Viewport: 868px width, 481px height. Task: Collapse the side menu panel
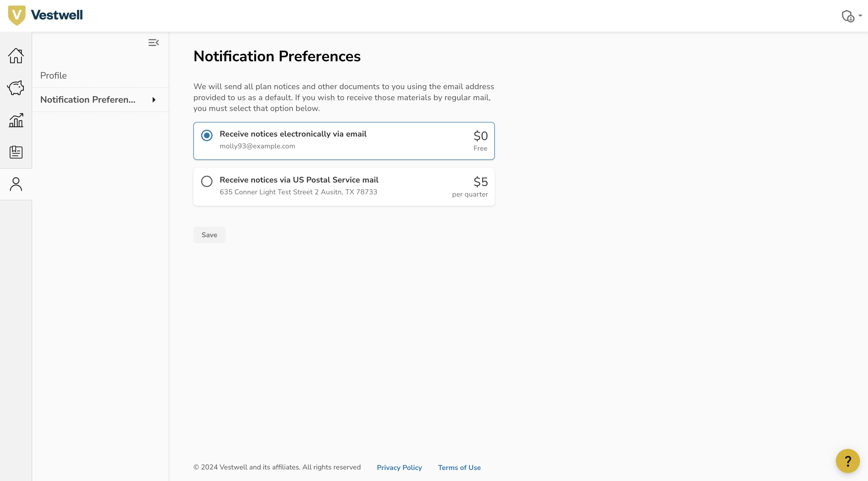[153, 42]
